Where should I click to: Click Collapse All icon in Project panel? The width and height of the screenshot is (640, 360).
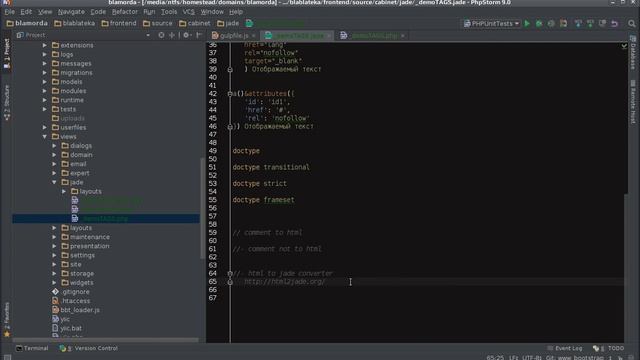click(x=172, y=35)
